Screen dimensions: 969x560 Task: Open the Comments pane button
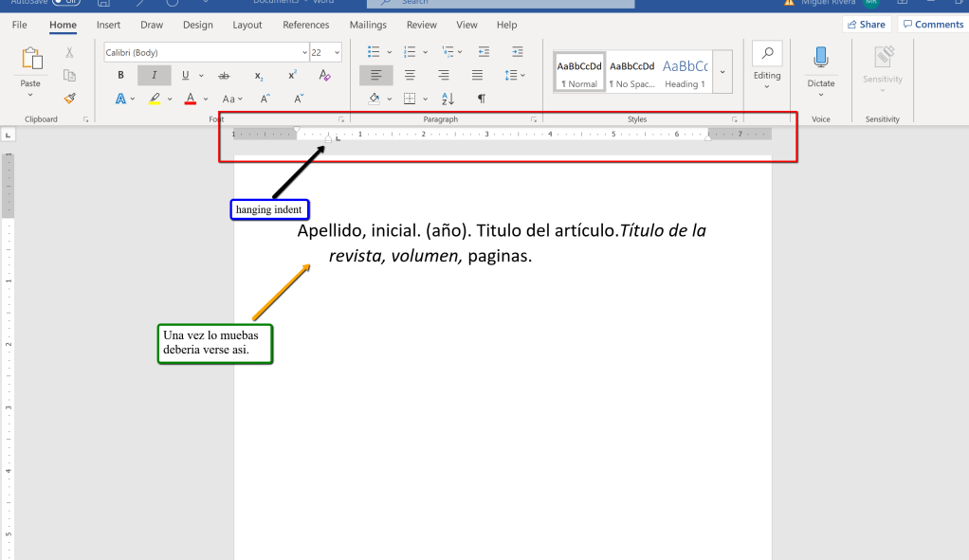pyautogui.click(x=932, y=25)
